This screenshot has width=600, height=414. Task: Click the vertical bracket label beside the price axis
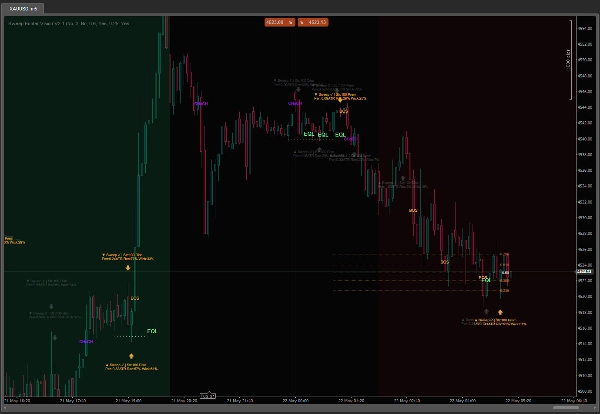pyautogui.click(x=569, y=59)
